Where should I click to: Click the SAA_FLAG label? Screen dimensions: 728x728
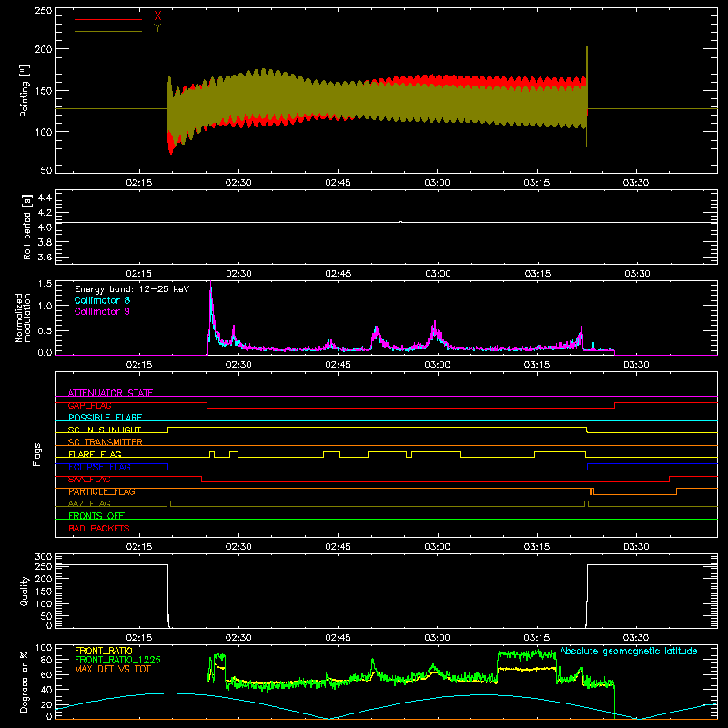pos(89,480)
